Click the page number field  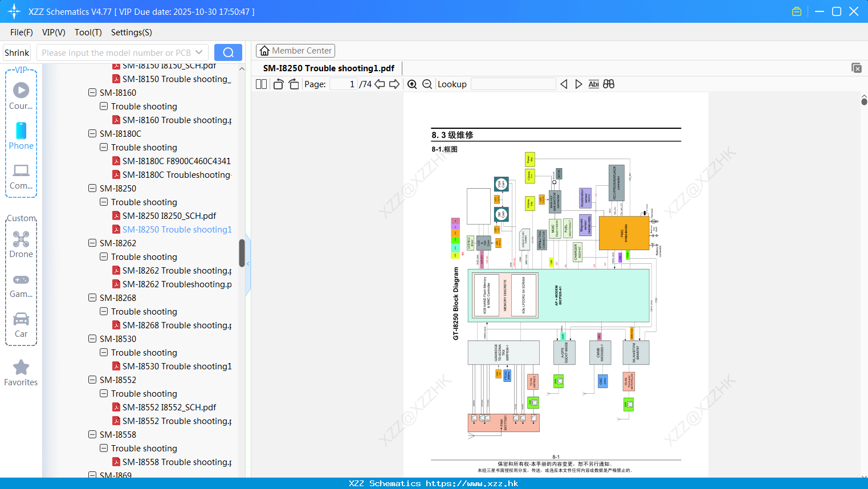[344, 84]
